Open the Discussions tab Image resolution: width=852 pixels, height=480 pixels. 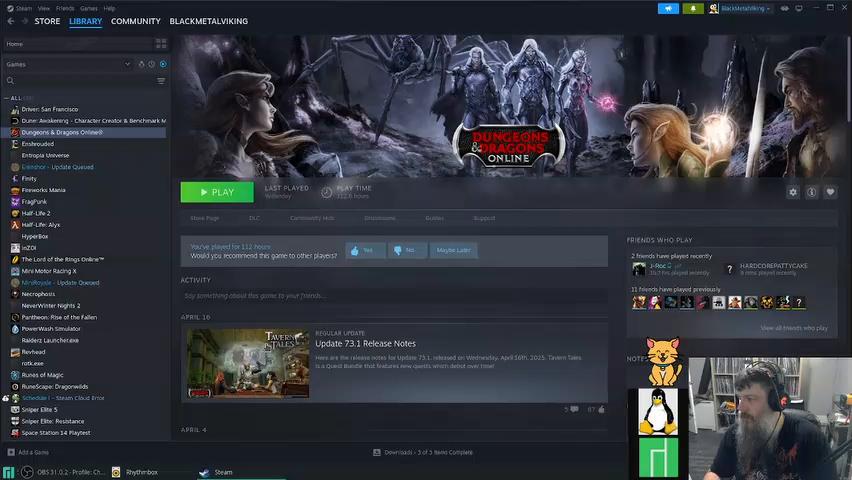pyautogui.click(x=380, y=218)
